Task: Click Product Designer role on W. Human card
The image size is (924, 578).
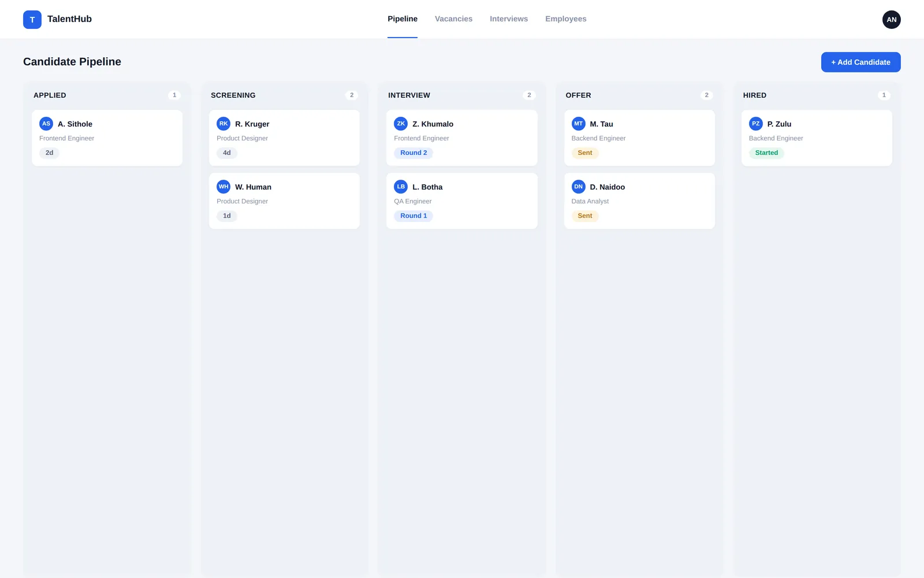Action: [x=242, y=202]
